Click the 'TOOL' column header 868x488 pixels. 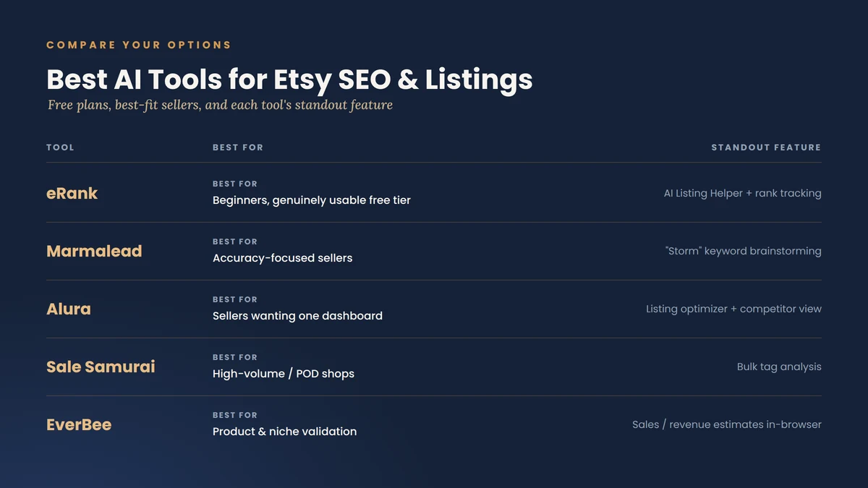coord(60,147)
